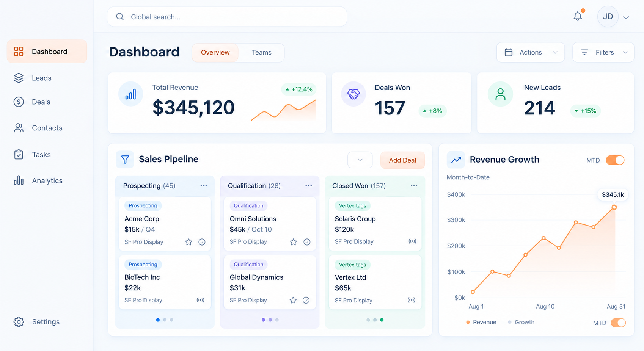Click Qualification tag on Omni Solutions
The height and width of the screenshot is (351, 644).
tap(248, 205)
